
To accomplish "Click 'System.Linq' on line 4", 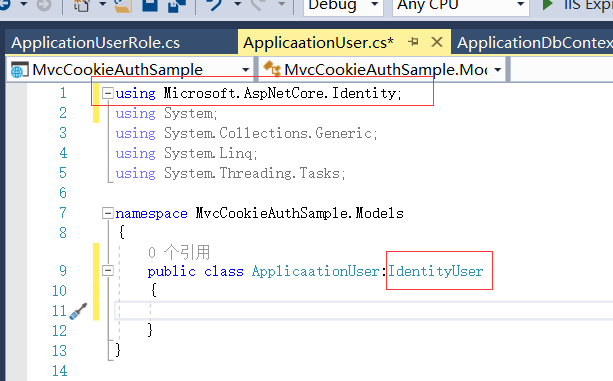I will coord(208,153).
